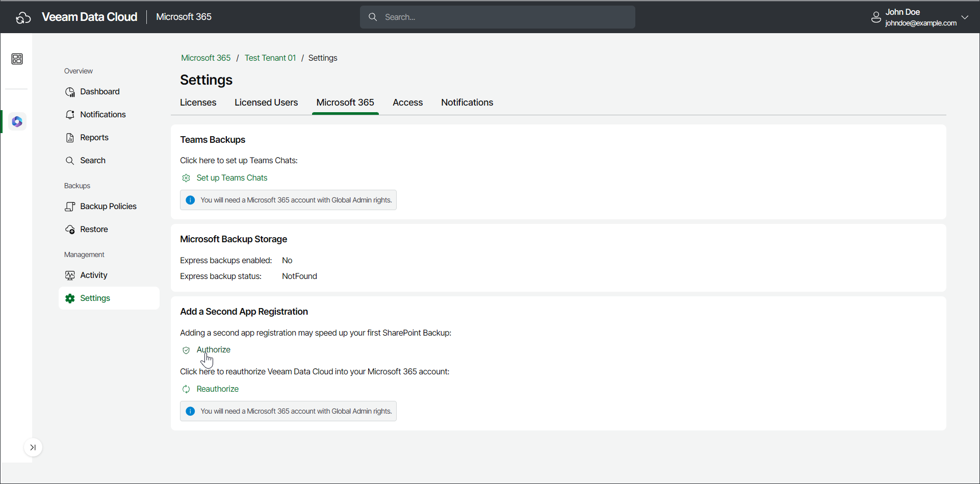Click the Authorize link

(214, 350)
